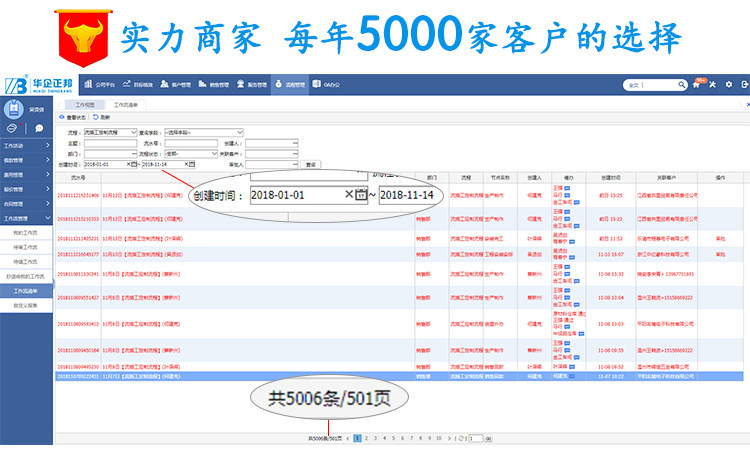Open 我的工作流 in the sidebar
Image resolution: width=750 pixels, height=464 pixels.
(x=26, y=233)
